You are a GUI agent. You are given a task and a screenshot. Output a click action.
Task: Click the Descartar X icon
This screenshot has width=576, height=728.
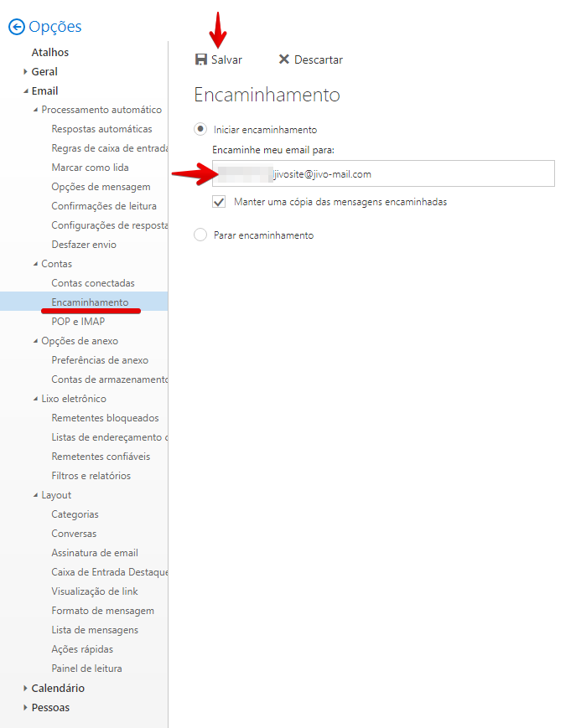pos(284,59)
